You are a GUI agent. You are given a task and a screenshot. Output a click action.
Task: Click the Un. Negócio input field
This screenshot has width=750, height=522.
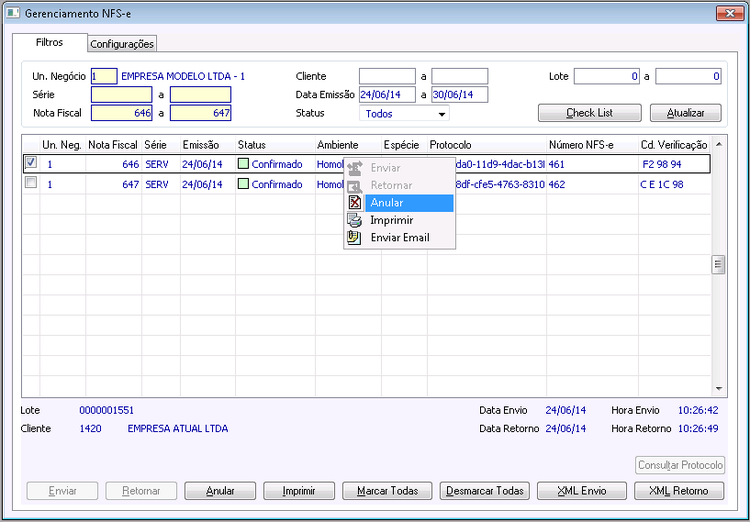tap(104, 76)
